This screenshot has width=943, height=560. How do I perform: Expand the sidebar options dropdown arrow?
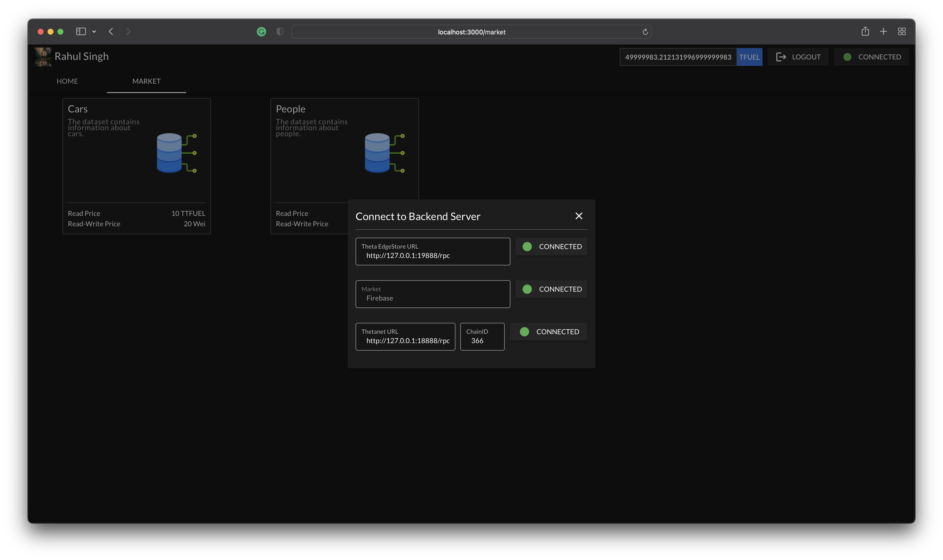coord(94,32)
